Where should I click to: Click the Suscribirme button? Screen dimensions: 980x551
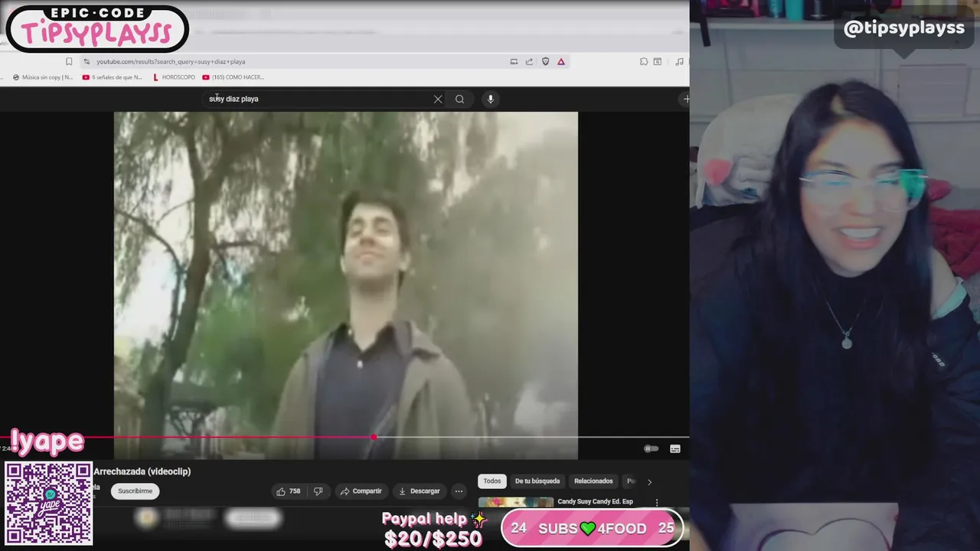click(x=135, y=491)
